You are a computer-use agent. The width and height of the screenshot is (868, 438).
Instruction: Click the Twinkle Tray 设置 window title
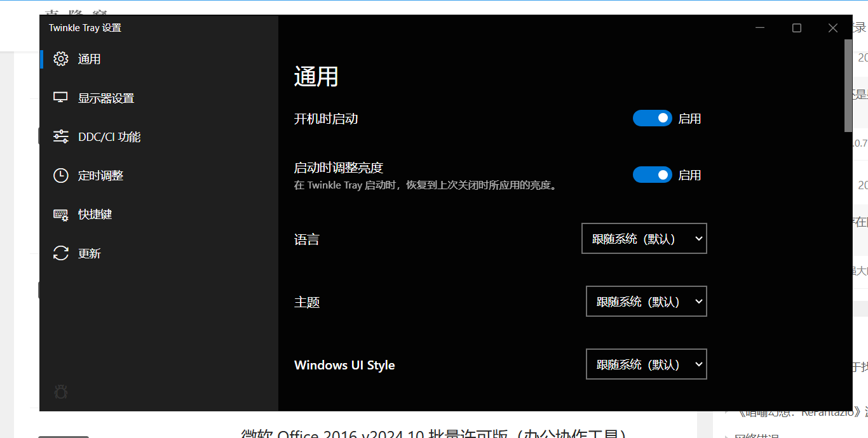pyautogui.click(x=85, y=28)
